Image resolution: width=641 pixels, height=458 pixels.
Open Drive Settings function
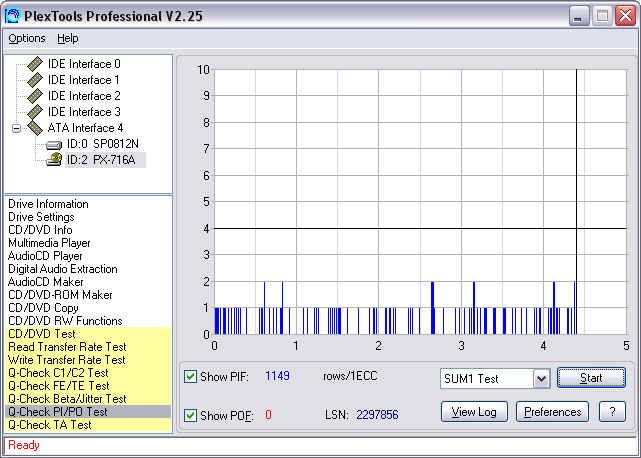coord(41,217)
